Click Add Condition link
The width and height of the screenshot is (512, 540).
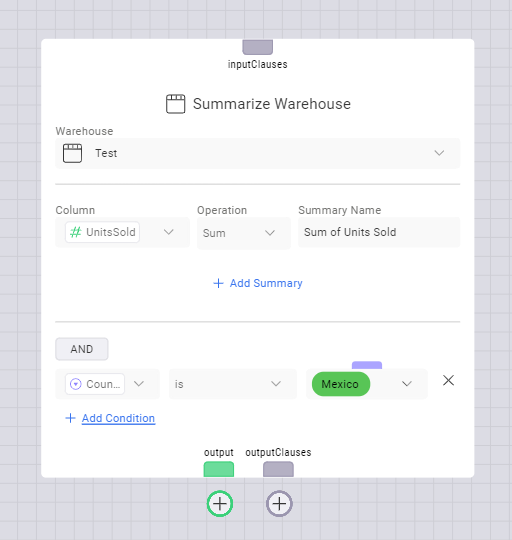tap(118, 418)
